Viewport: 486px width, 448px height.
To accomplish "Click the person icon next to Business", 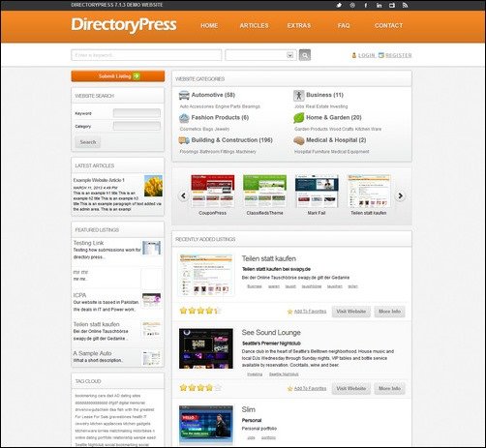I will 299,95.
